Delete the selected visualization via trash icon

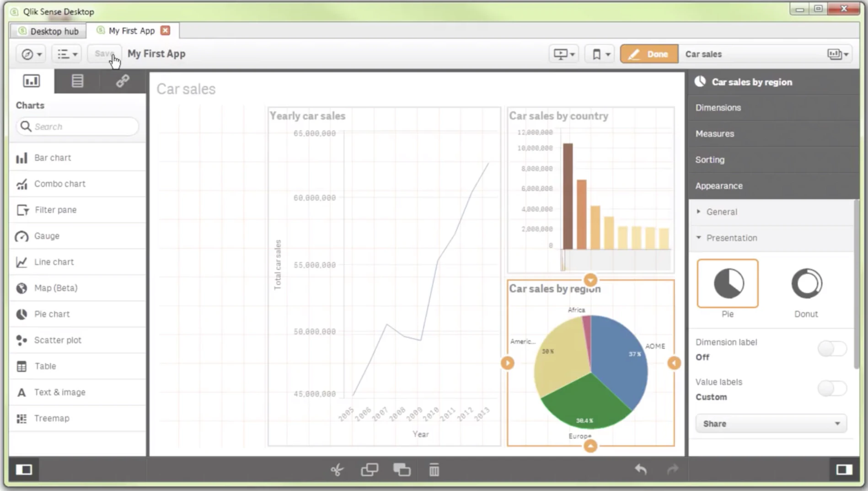pos(434,470)
